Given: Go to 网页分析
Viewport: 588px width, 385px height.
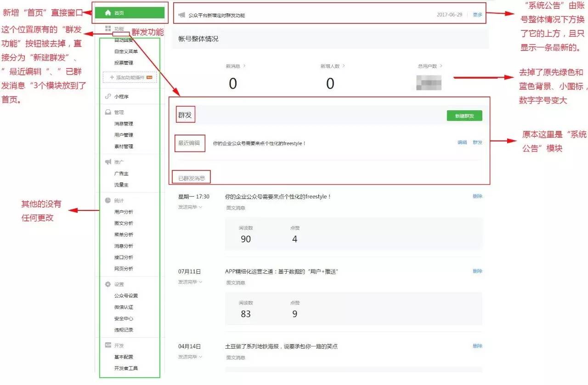Looking at the screenshot, I should tap(124, 269).
